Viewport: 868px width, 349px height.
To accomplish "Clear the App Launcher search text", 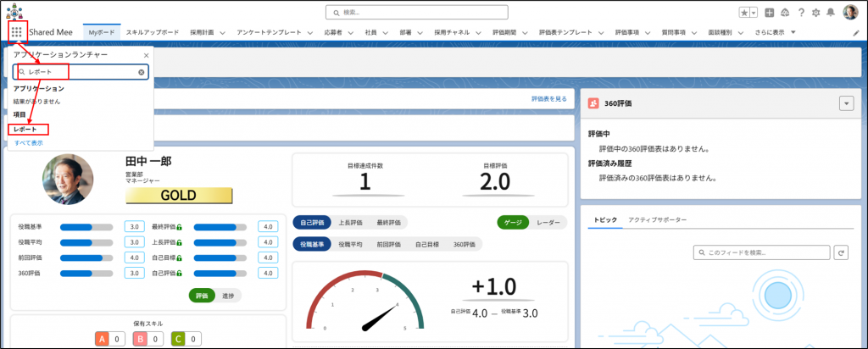I will [x=142, y=73].
